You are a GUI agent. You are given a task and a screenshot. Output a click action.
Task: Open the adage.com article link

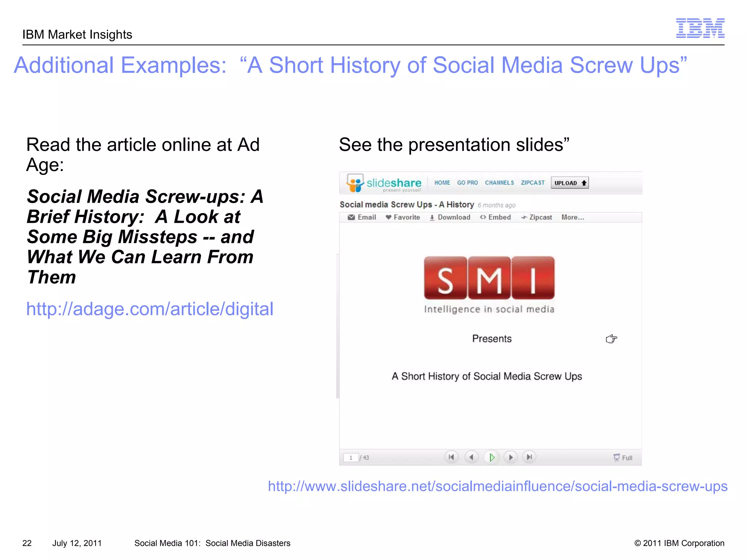(x=150, y=309)
